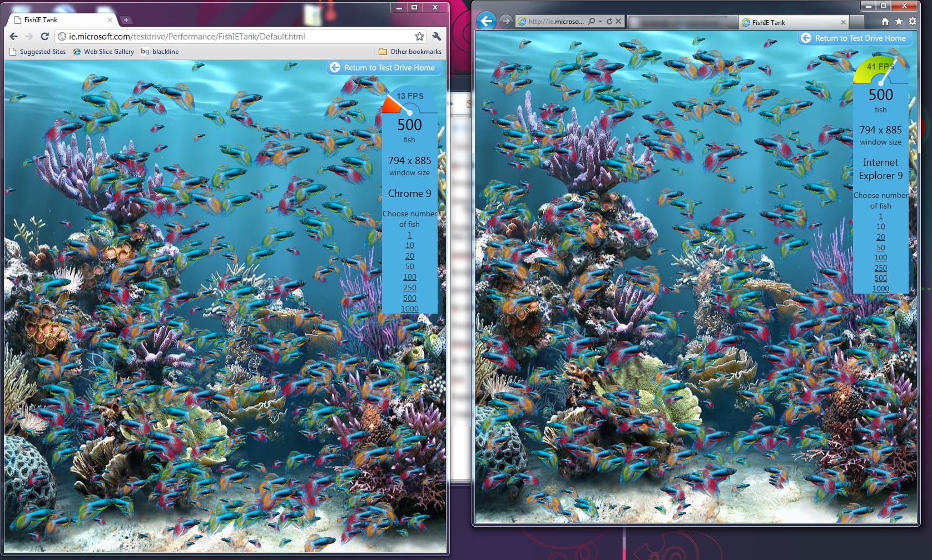Bookmark page with Chrome's star icon
The image size is (932, 560).
coord(419,36)
